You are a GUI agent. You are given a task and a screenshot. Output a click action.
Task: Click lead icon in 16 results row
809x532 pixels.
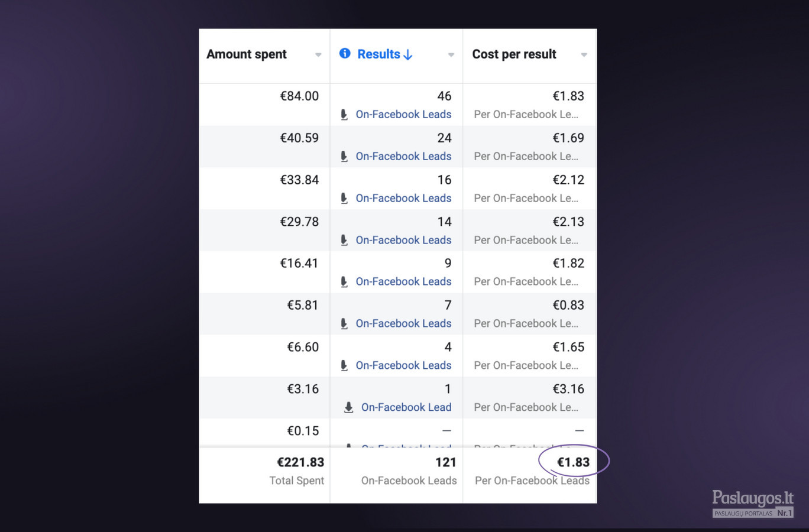coord(344,199)
